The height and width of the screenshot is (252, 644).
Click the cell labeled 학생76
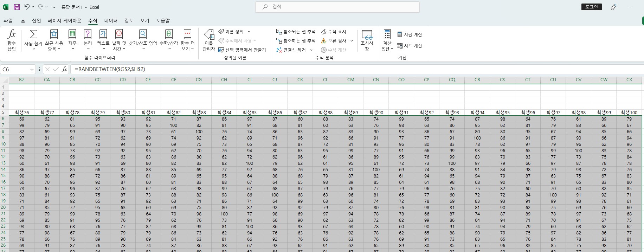click(x=22, y=112)
